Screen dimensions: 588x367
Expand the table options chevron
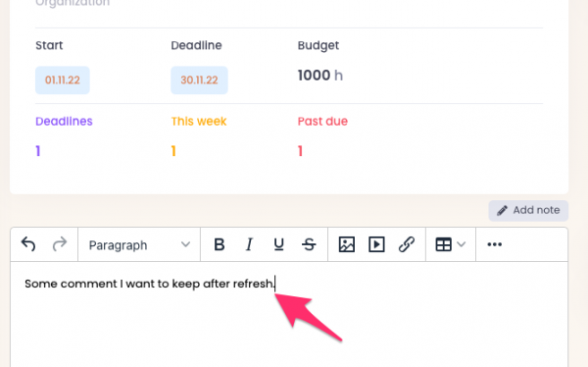(x=462, y=244)
